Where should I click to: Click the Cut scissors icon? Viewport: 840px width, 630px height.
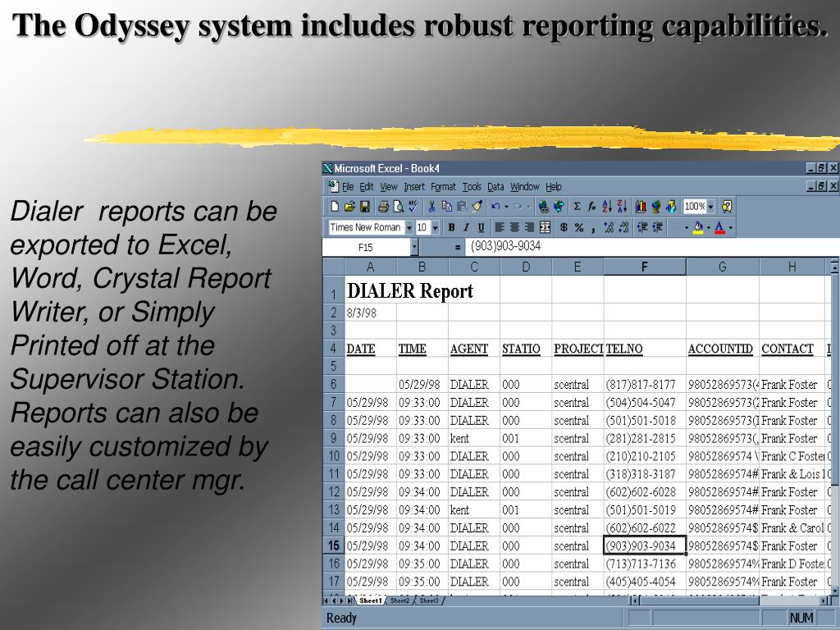431,206
